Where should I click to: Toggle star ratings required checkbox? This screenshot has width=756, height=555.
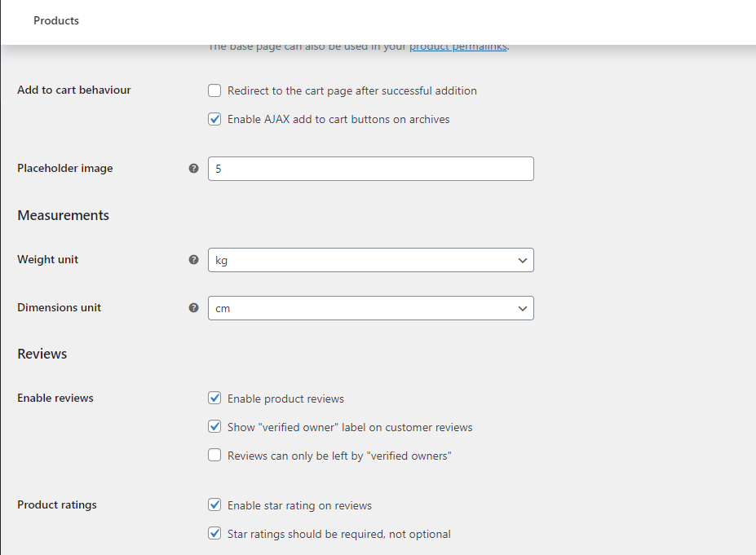click(x=214, y=534)
